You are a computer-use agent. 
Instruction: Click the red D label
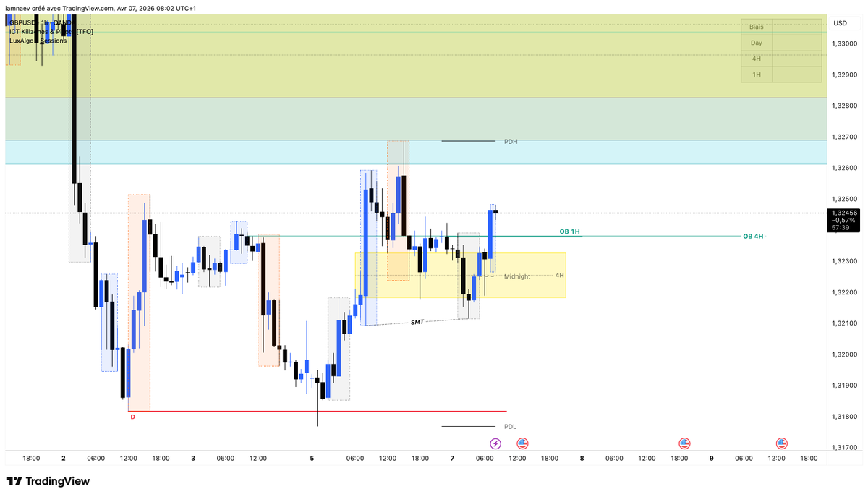(132, 417)
